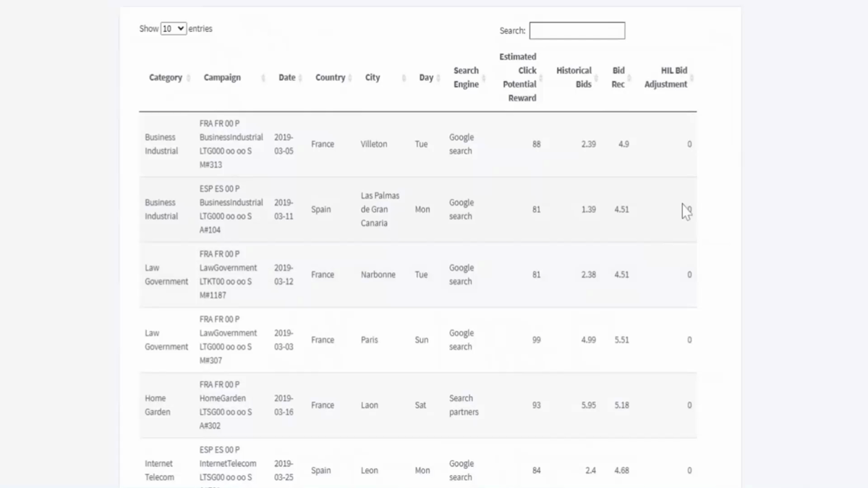
Task: Sort table by Country column header
Action: [x=330, y=77]
